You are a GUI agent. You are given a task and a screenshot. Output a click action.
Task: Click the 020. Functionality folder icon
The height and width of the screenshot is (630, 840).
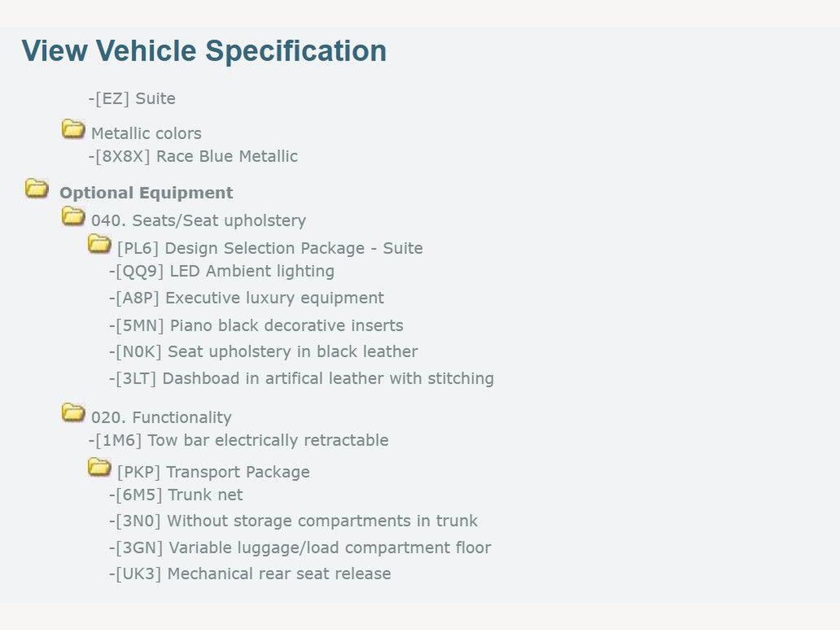pyautogui.click(x=73, y=413)
